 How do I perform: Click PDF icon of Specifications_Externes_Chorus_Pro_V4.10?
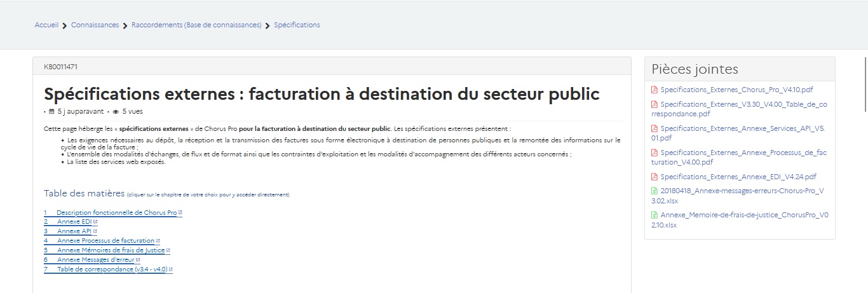click(654, 90)
